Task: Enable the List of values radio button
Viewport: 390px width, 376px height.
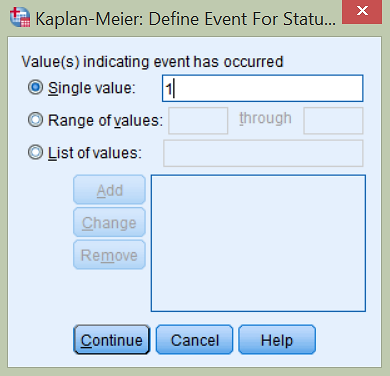Action: coord(35,153)
